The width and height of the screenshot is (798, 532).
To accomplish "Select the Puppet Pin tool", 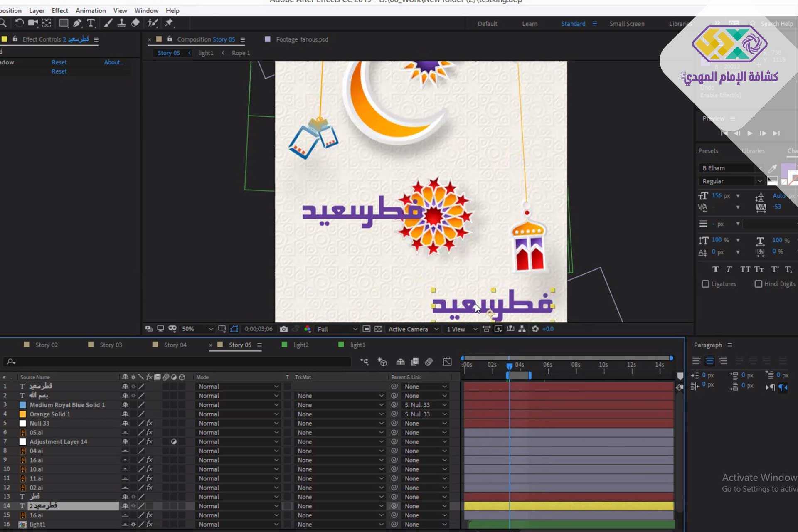I will click(x=169, y=23).
